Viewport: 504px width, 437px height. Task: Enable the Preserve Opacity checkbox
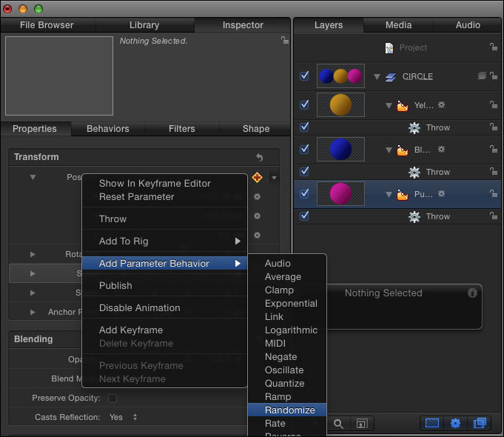coord(112,398)
